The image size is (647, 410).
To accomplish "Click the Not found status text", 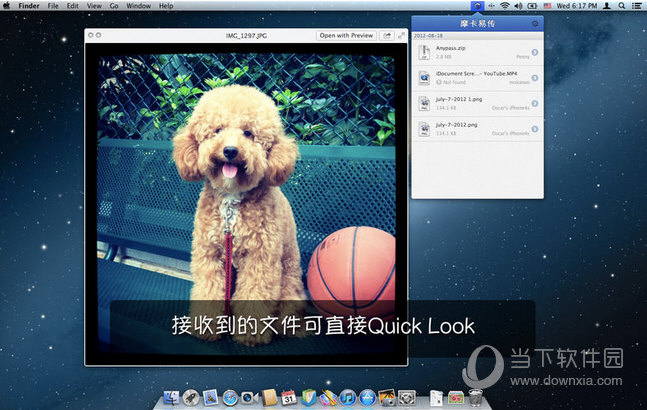I will point(454,82).
